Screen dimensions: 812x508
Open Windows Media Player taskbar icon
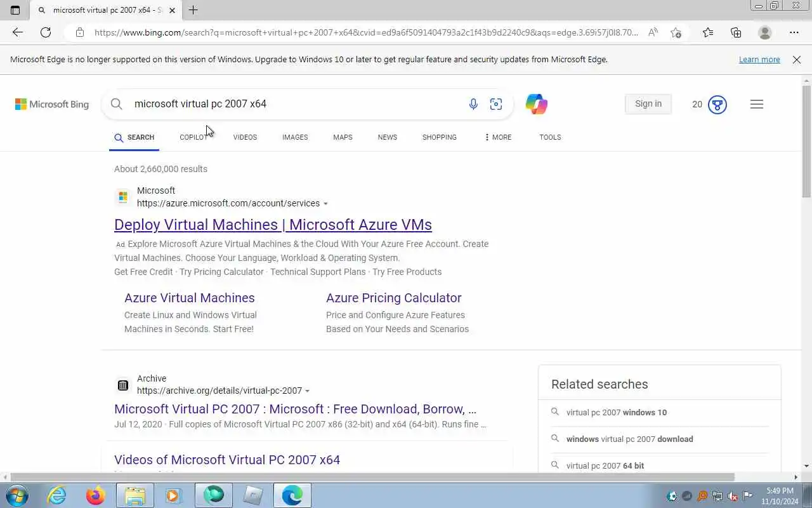tap(173, 495)
